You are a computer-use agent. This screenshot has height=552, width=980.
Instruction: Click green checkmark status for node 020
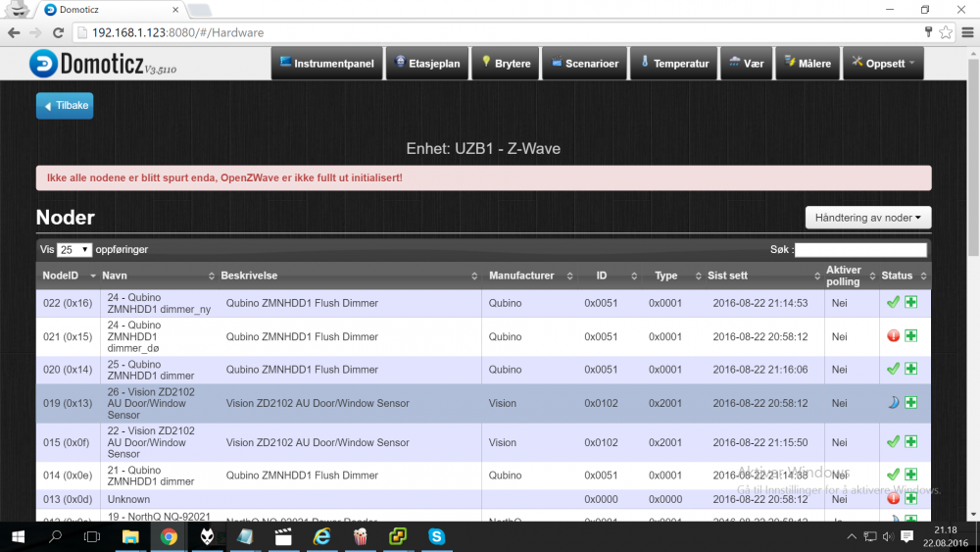(893, 370)
